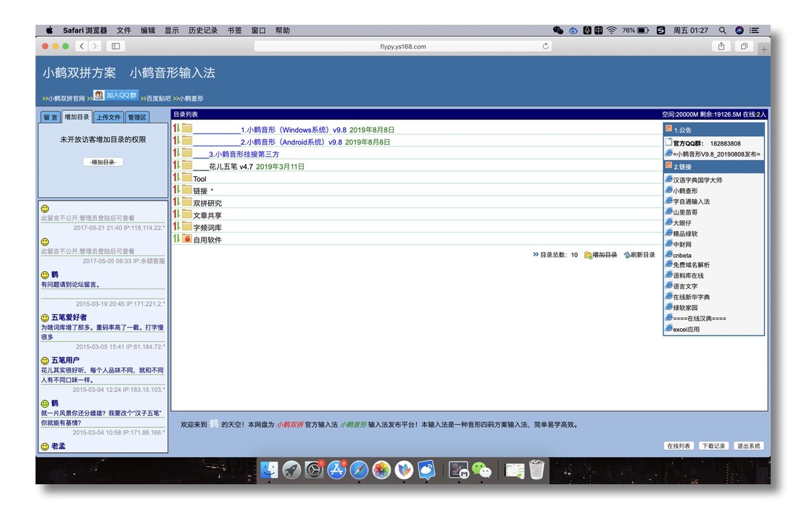
Task: Switch to the 上传文件 tab
Action: [x=108, y=117]
